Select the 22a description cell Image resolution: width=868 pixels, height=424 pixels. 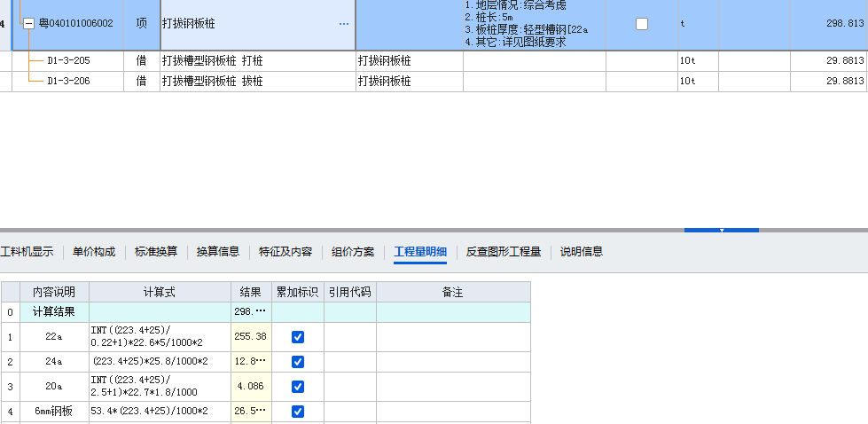(54, 337)
